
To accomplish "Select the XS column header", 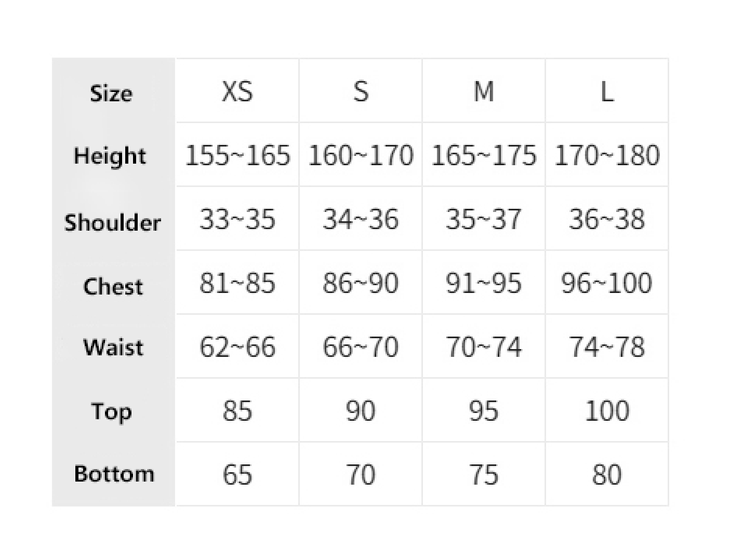I will pos(237,92).
